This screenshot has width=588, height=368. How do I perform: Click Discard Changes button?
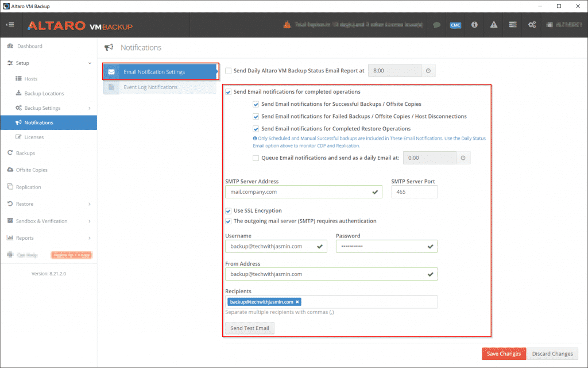point(552,354)
